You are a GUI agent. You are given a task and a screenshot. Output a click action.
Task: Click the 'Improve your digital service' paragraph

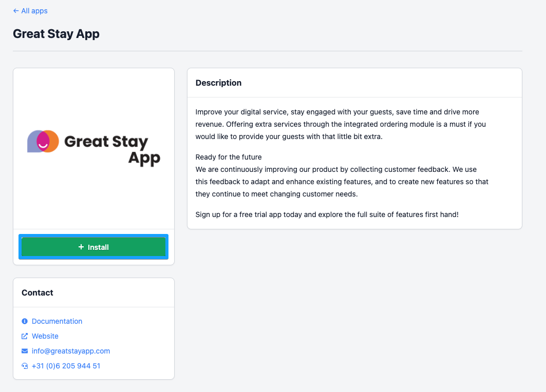(340, 124)
